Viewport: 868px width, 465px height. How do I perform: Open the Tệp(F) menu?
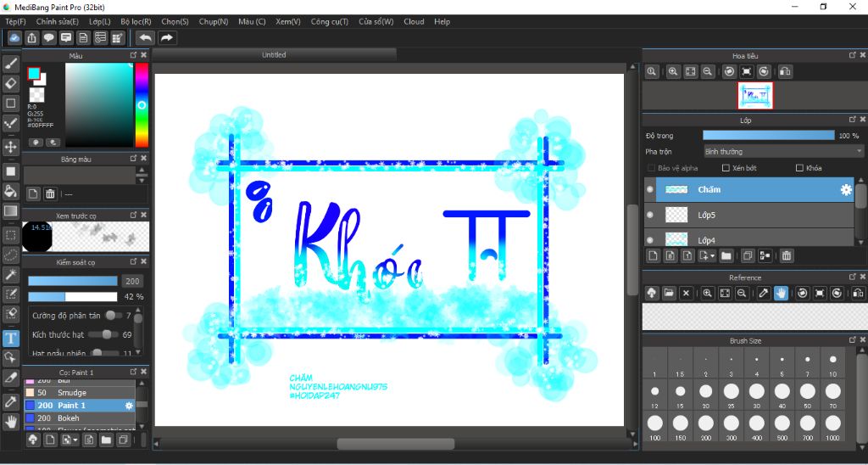point(15,21)
